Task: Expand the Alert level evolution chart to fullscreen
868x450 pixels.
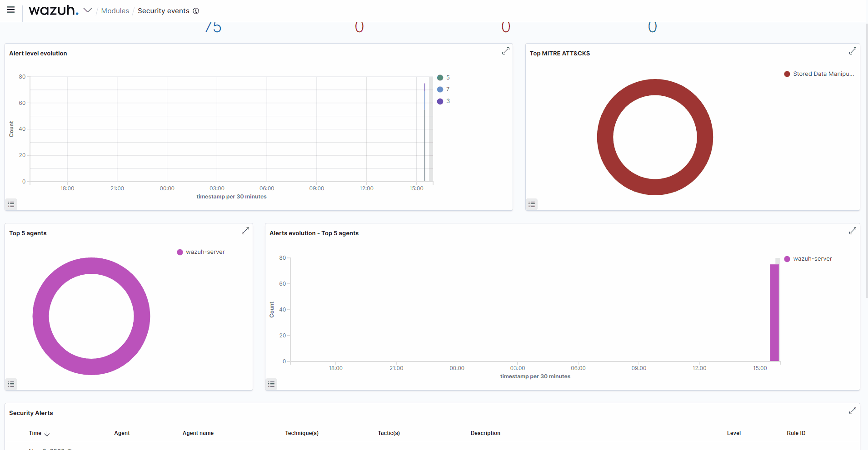Action: point(505,51)
